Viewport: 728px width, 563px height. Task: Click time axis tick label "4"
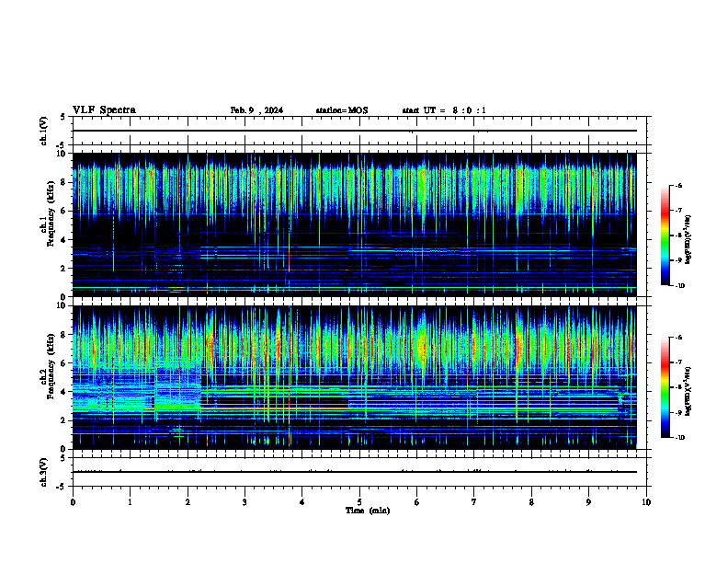tap(302, 502)
